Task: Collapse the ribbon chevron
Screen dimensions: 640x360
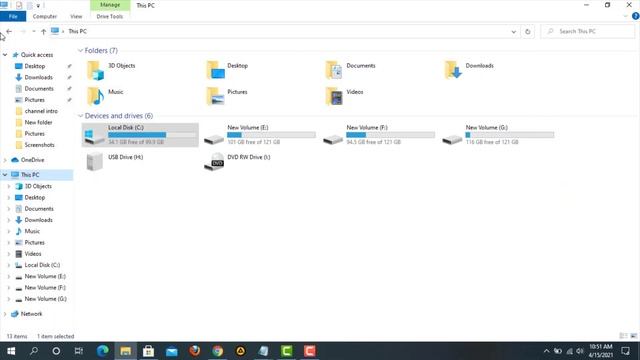Action: (x=625, y=16)
